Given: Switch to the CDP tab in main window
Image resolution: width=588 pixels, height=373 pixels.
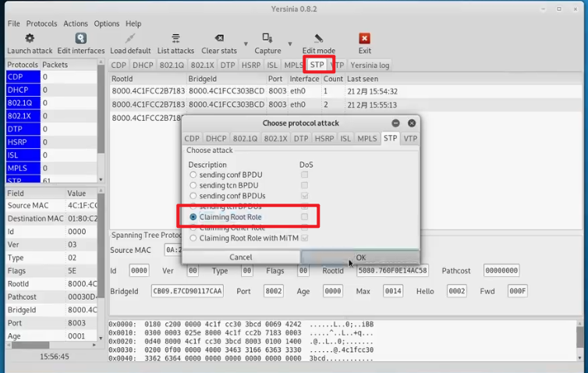Looking at the screenshot, I should tap(119, 66).
